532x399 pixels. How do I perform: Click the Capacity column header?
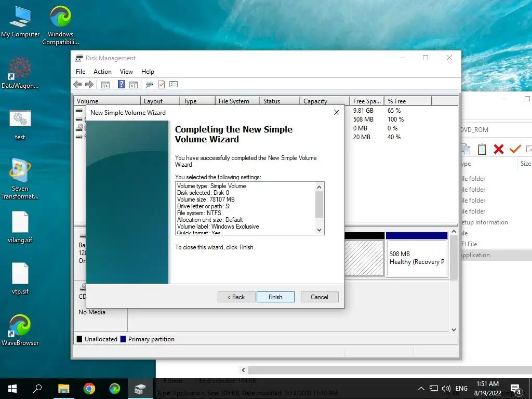pyautogui.click(x=325, y=101)
